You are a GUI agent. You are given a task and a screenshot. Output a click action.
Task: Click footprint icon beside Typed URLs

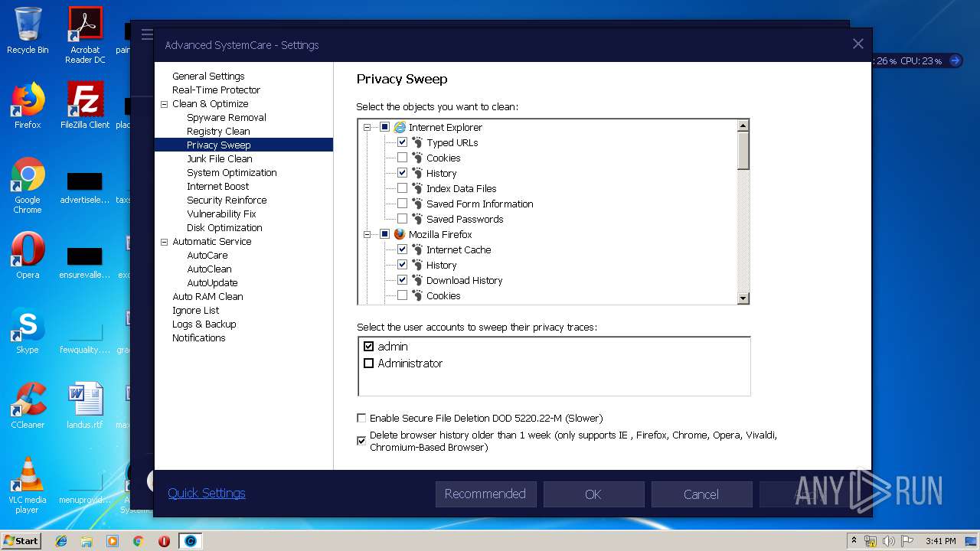click(417, 142)
